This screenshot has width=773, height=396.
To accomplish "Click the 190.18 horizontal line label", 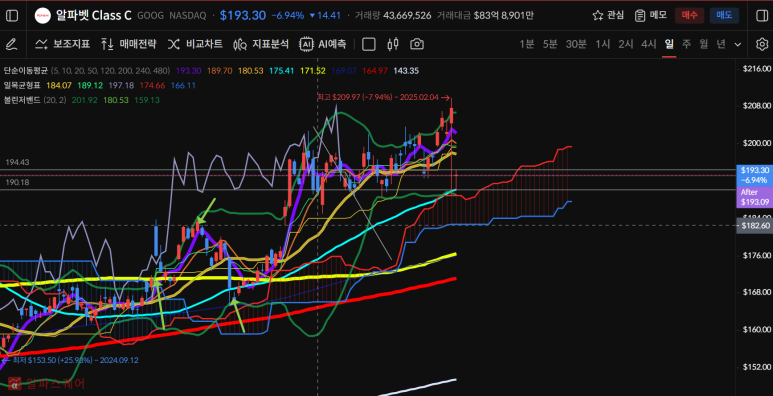I will point(17,182).
